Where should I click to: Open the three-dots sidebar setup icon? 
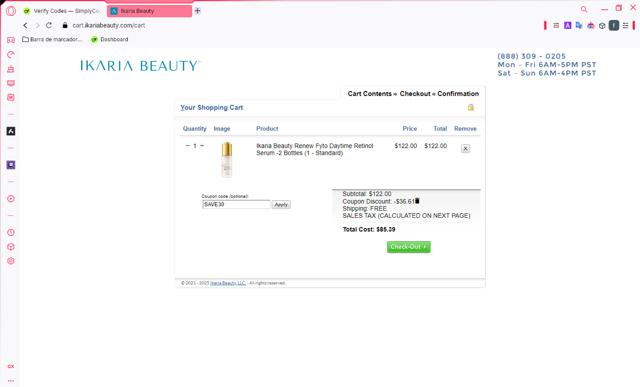[11, 380]
